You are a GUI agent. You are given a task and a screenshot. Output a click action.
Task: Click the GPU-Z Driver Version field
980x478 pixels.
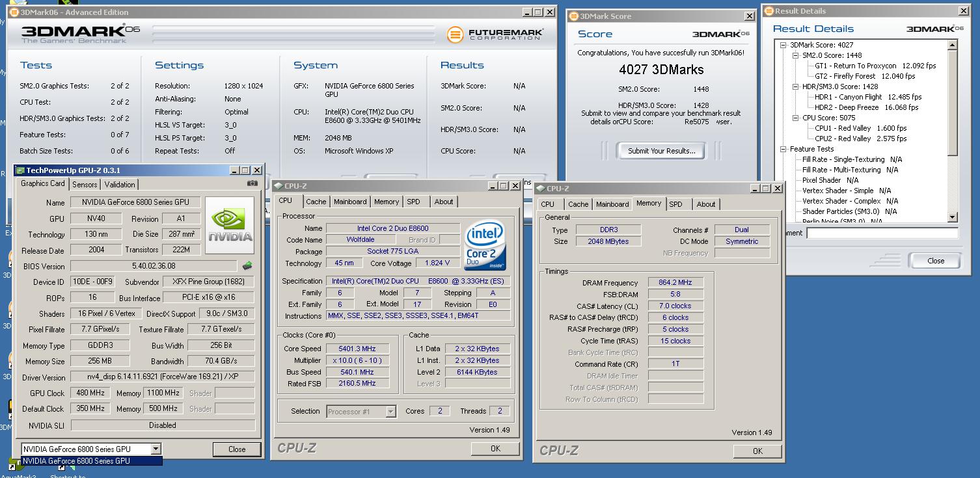[x=161, y=377]
